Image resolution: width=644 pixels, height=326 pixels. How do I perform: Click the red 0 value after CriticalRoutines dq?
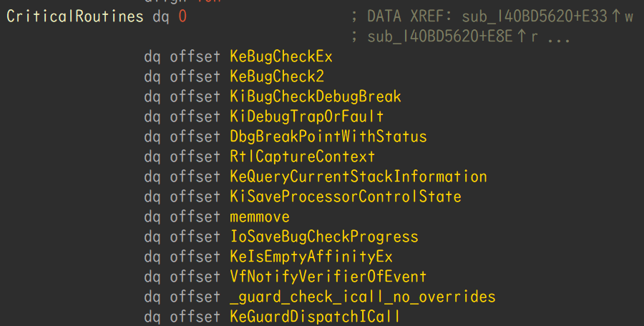tap(182, 16)
